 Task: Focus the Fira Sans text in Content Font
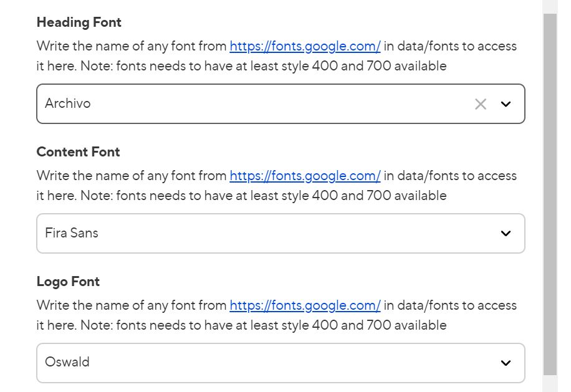click(72, 233)
